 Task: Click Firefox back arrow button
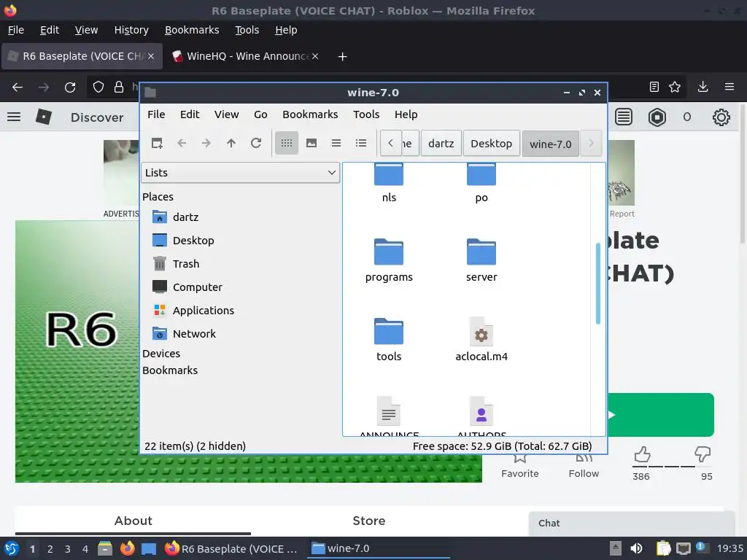[18, 87]
